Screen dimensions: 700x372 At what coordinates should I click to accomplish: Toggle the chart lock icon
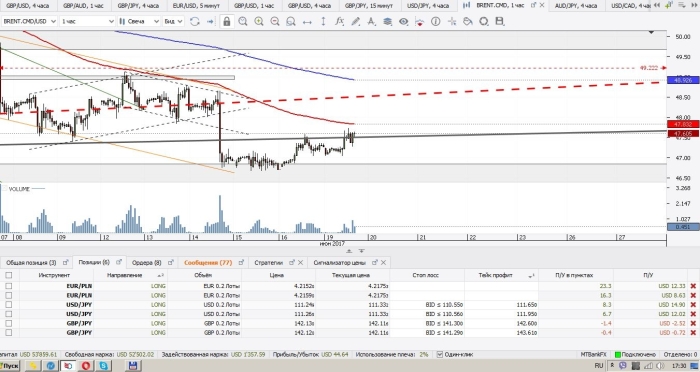227,21
